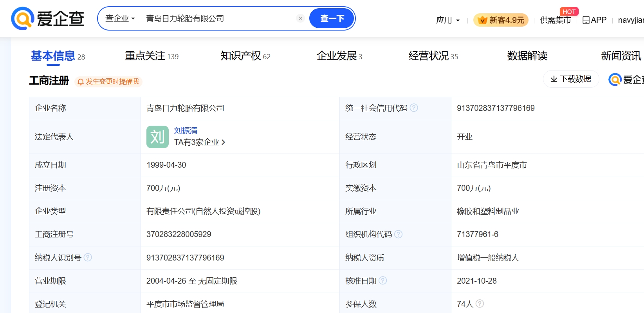644x313 pixels.
Task: Switch to the 新闻资讯 tab
Action: pyautogui.click(x=621, y=56)
